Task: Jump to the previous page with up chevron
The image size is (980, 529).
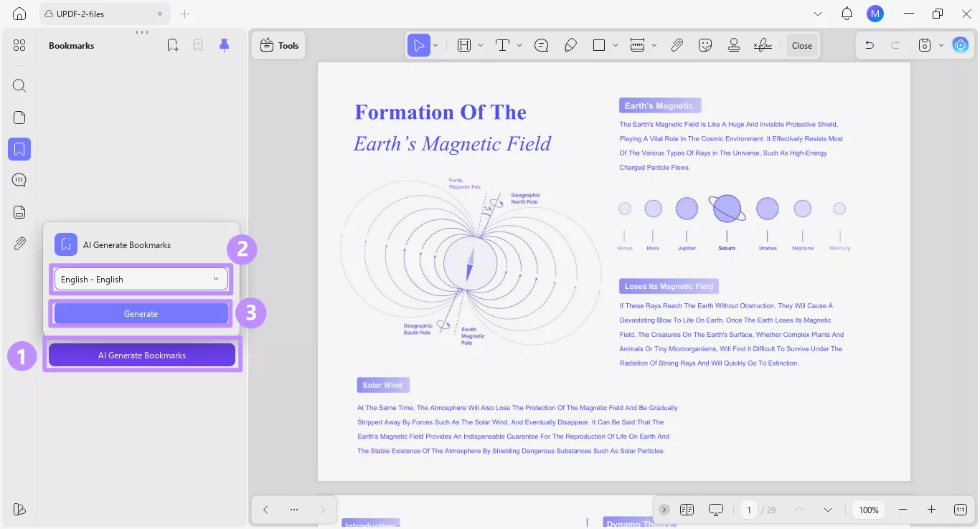Action: 799,510
